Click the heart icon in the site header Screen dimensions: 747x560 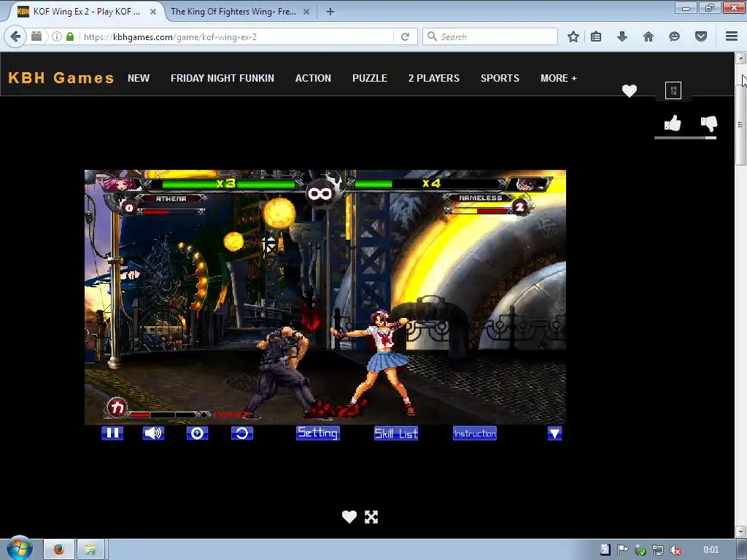pos(630,90)
